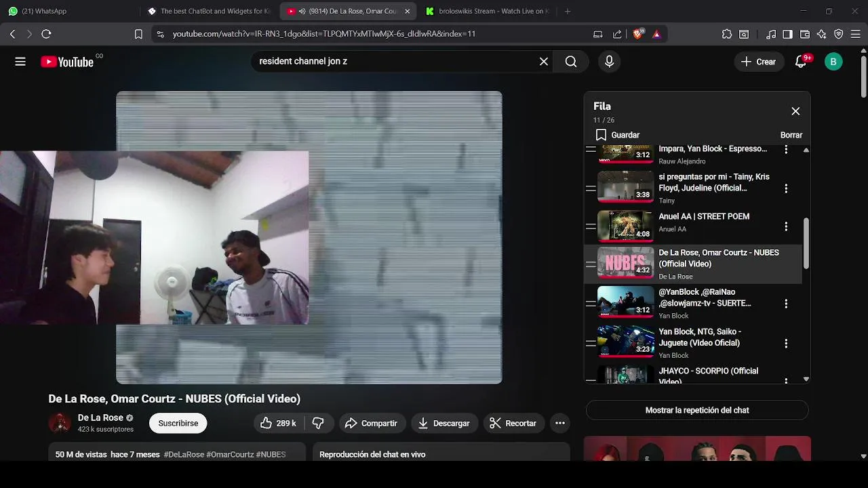Image resolution: width=868 pixels, height=488 pixels.
Task: Open more actions three-dot menu below video
Action: 560,423
